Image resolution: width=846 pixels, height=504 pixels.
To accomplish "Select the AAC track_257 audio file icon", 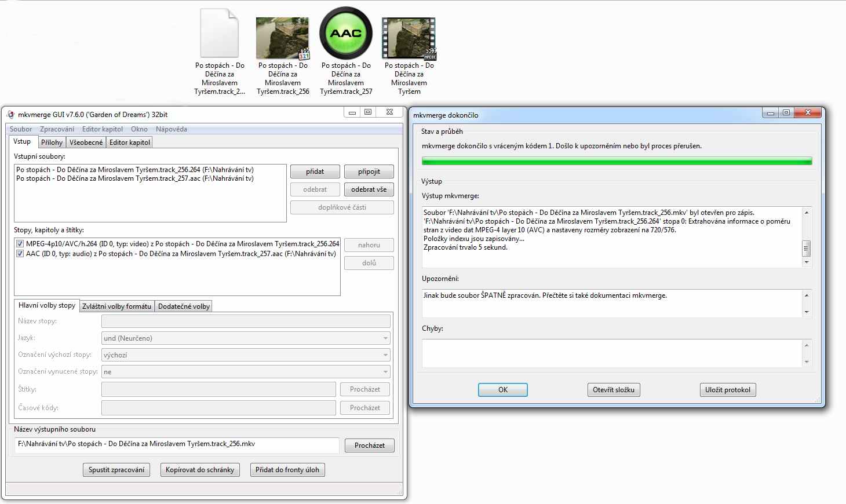I will tap(346, 33).
